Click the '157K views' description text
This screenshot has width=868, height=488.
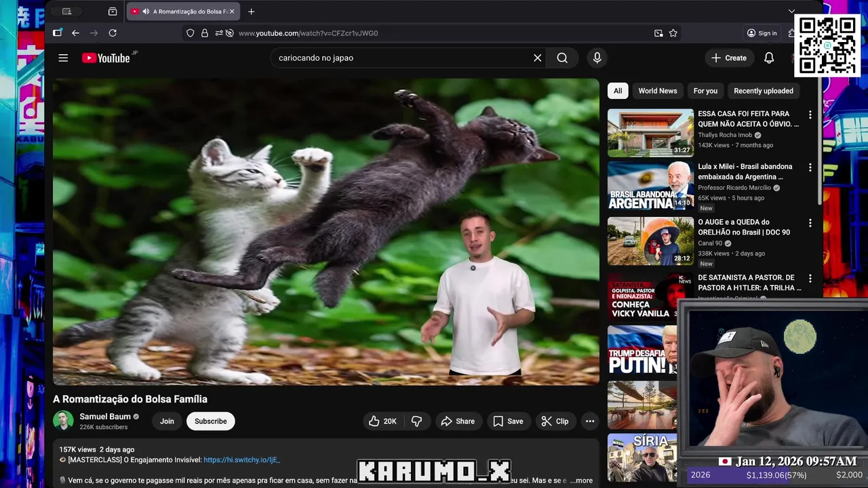pyautogui.click(x=77, y=449)
